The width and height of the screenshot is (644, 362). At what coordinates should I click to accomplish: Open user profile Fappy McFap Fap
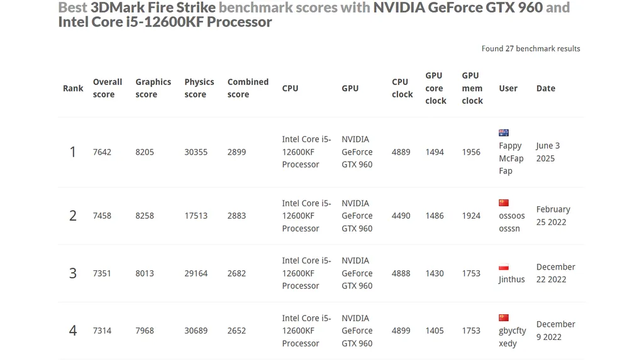[x=511, y=158]
